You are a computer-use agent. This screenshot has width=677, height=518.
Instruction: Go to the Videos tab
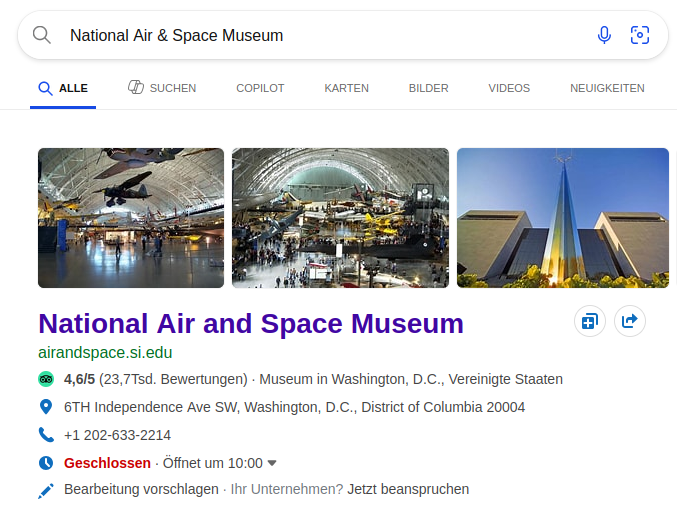(x=509, y=88)
